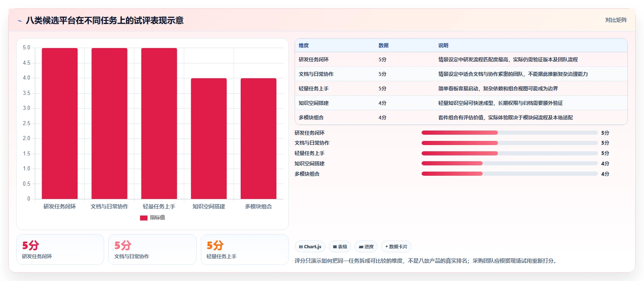Click the 研发任务闭环 progress list label
Viewport: 644px width, 281px height.
(310, 133)
